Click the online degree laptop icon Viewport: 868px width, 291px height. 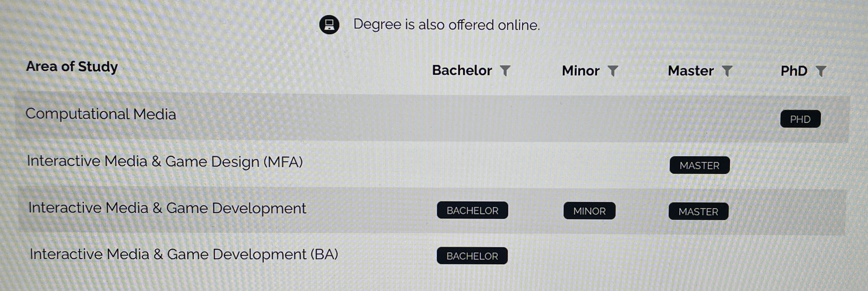click(x=329, y=24)
